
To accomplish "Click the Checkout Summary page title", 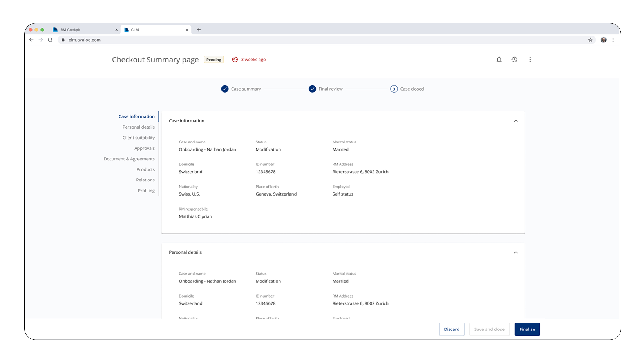I will coord(156,60).
